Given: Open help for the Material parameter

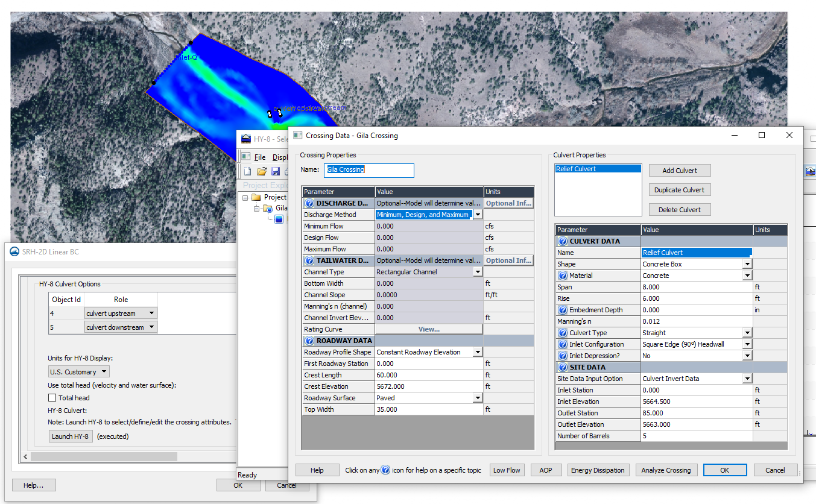Looking at the screenshot, I should (x=563, y=276).
